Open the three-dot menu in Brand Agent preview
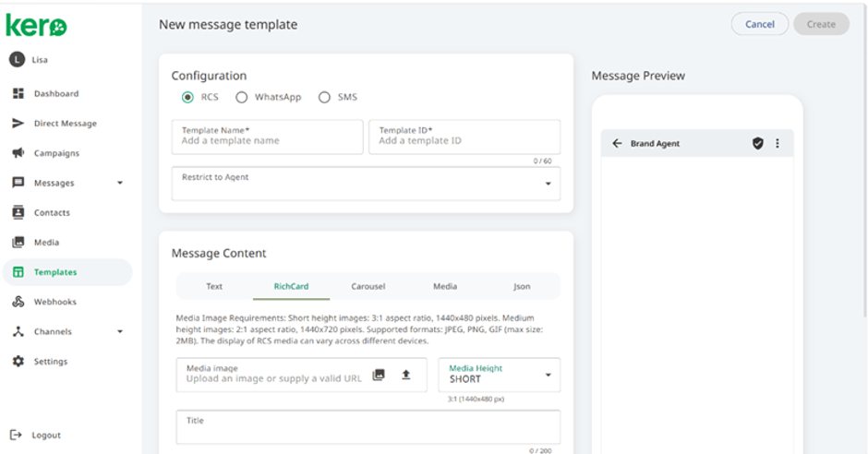868x454 pixels. [778, 143]
